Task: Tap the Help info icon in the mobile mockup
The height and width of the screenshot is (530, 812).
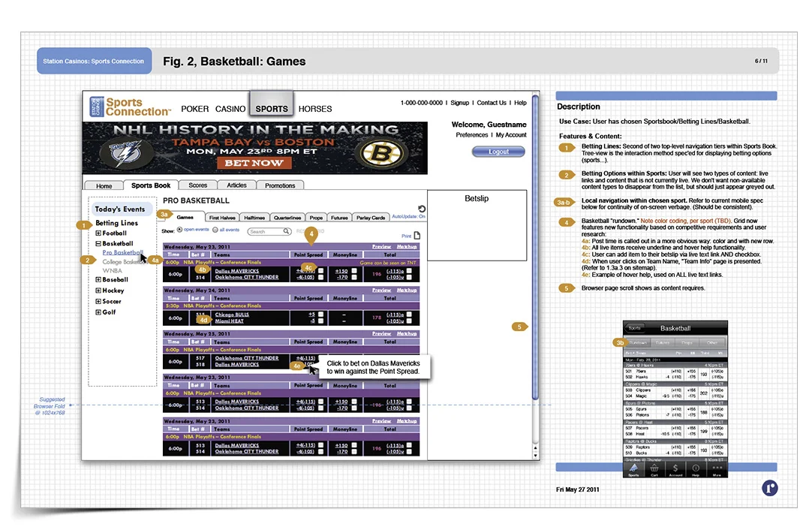Action: click(x=696, y=469)
